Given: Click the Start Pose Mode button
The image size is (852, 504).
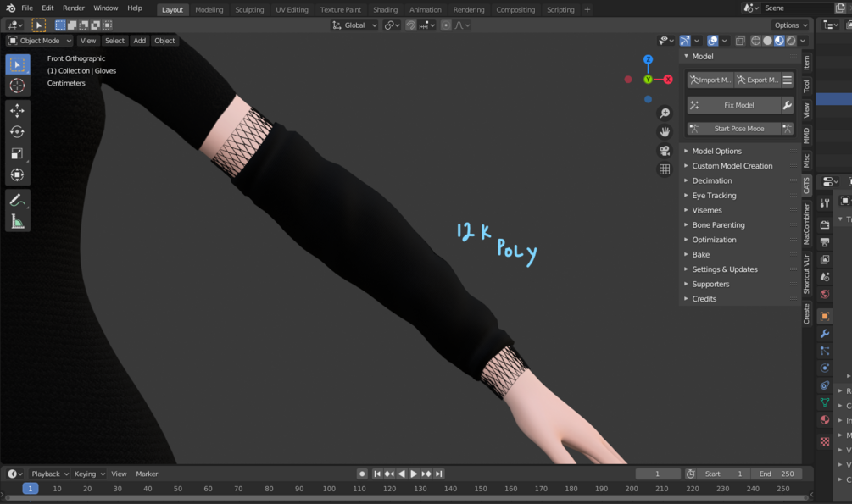Looking at the screenshot, I should tap(733, 129).
